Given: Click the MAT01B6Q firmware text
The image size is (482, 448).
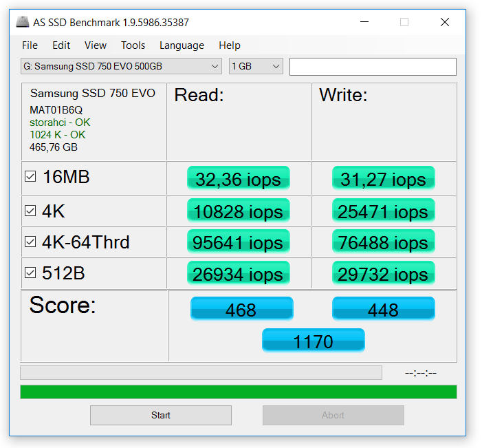Looking at the screenshot, I should click(x=56, y=110).
